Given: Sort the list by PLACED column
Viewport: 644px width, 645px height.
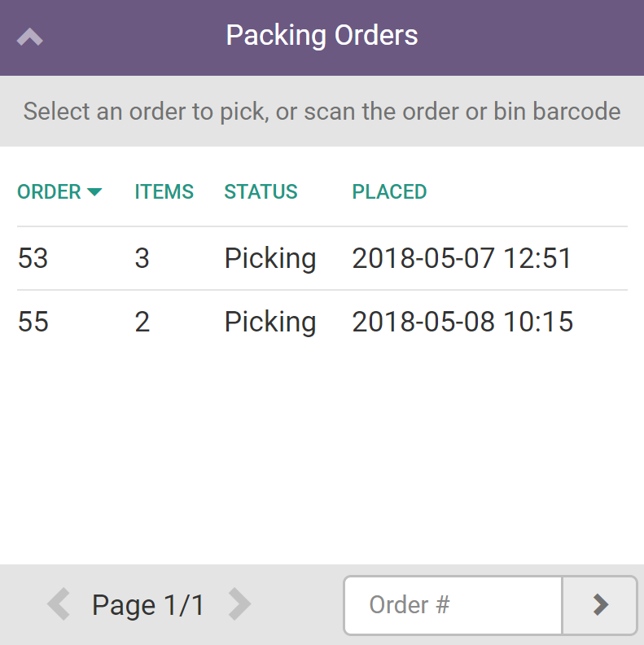Looking at the screenshot, I should [389, 192].
